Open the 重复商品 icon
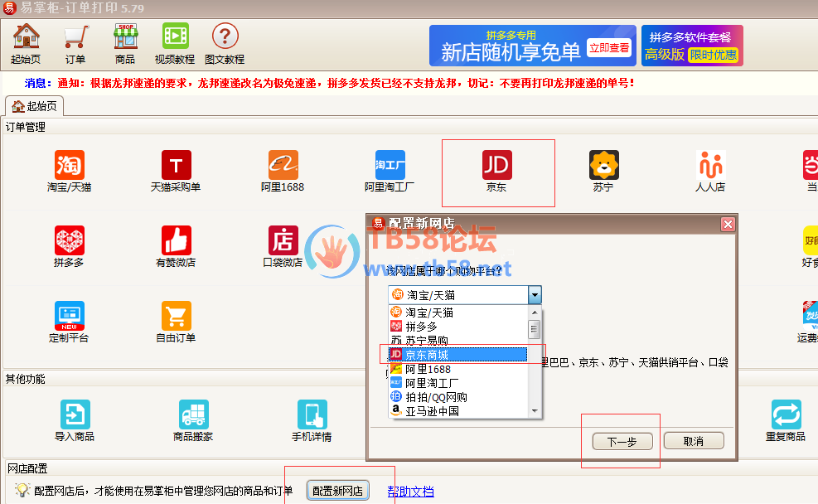Image resolution: width=818 pixels, height=504 pixels. pyautogui.click(x=786, y=420)
